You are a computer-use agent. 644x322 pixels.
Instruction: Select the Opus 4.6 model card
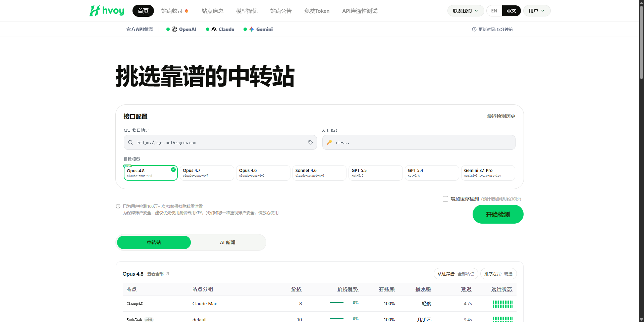(263, 173)
